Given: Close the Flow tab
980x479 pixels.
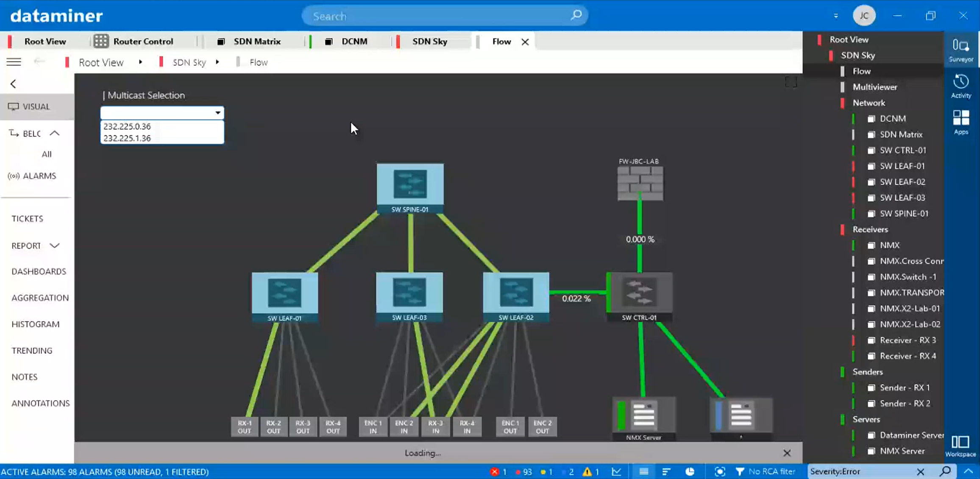Looking at the screenshot, I should 525,42.
